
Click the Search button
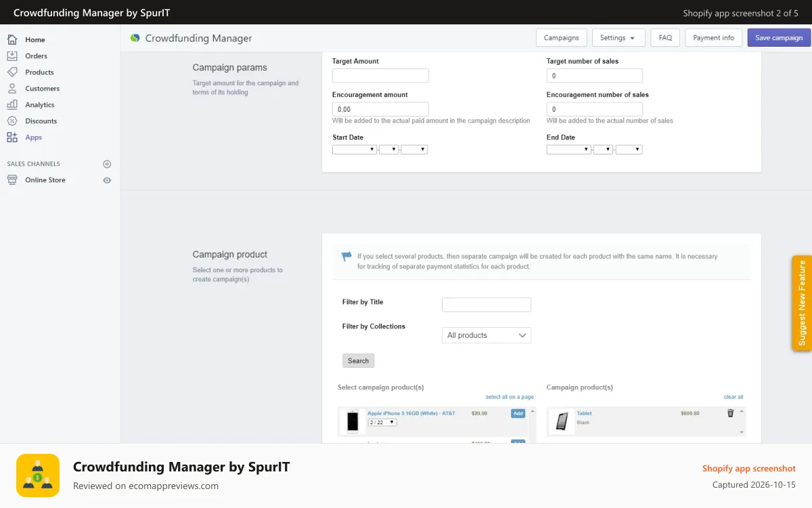pos(359,361)
